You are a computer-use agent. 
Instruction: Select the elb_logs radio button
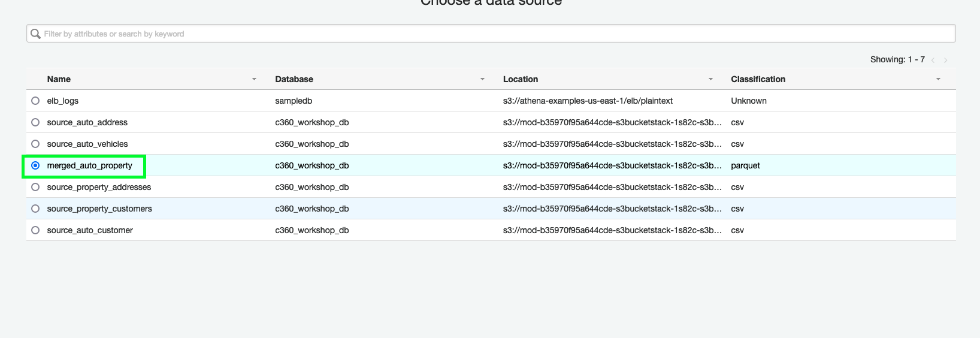35,101
